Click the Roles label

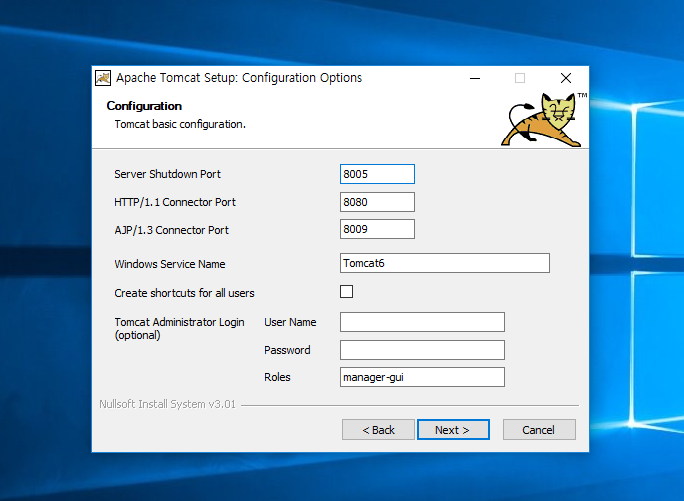pos(277,377)
